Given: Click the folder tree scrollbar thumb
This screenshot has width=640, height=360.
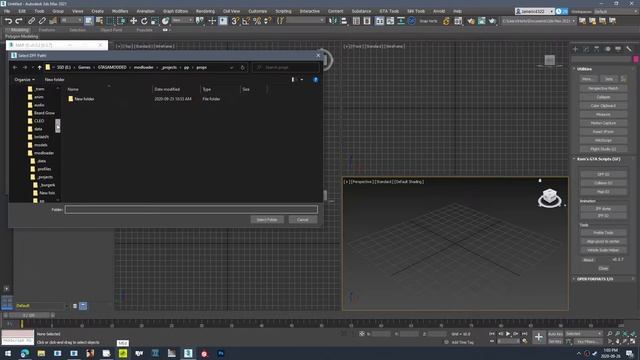Looking at the screenshot, I should (x=58, y=125).
